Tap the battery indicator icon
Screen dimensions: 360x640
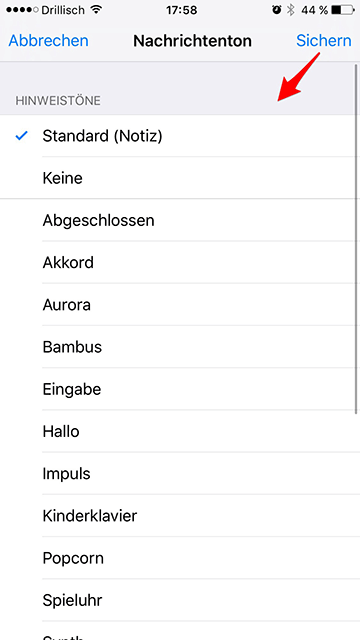(343, 10)
